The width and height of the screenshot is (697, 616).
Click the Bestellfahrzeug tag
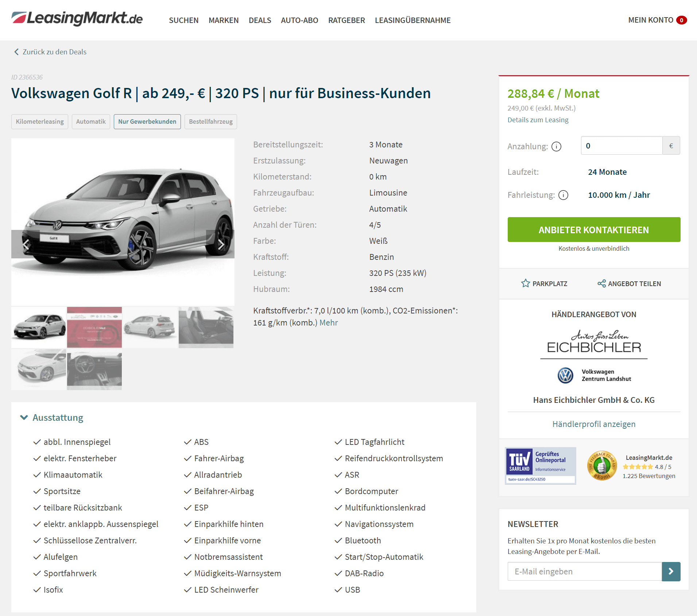pyautogui.click(x=211, y=122)
